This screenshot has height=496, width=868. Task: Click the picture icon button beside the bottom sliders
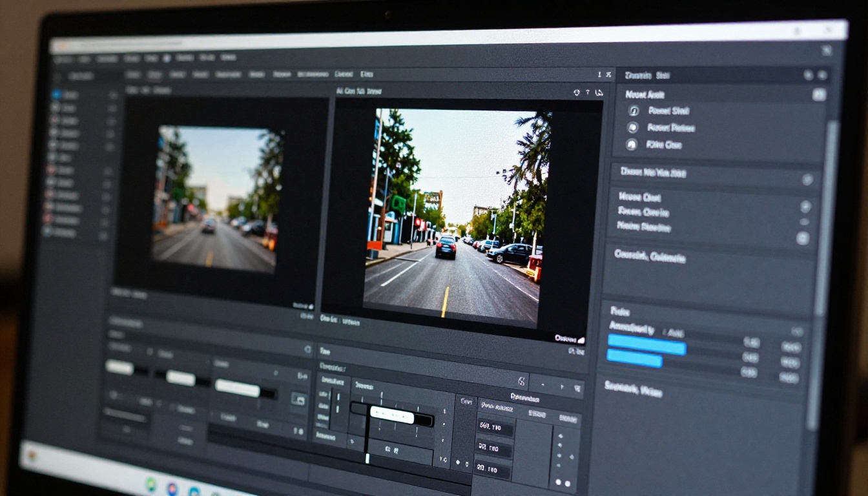(298, 400)
